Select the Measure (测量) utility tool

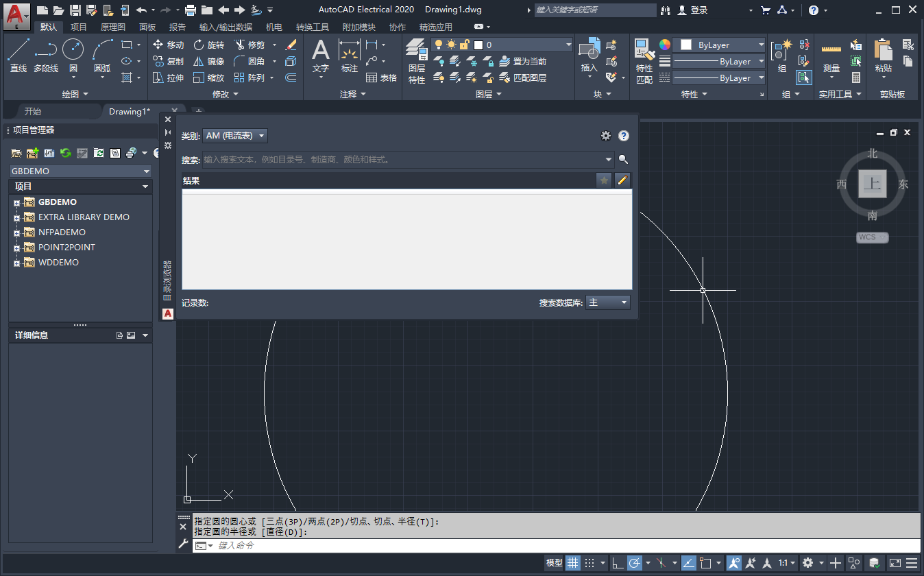click(831, 58)
